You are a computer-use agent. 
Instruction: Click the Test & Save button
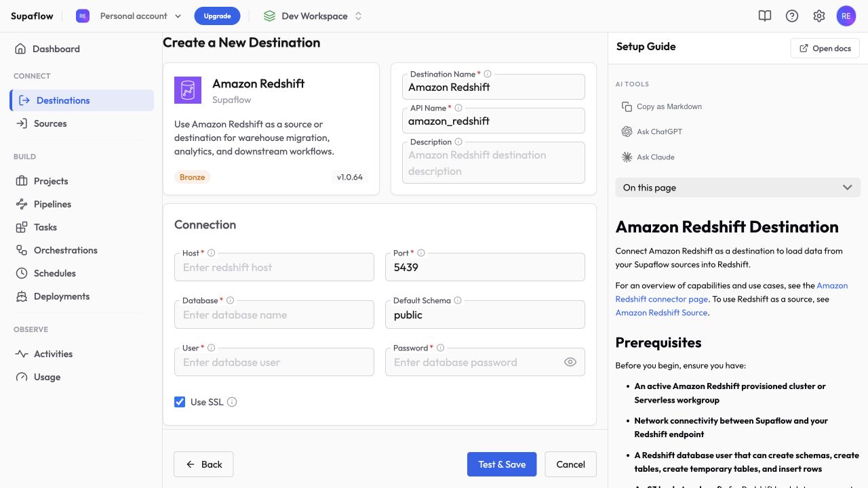(x=502, y=464)
